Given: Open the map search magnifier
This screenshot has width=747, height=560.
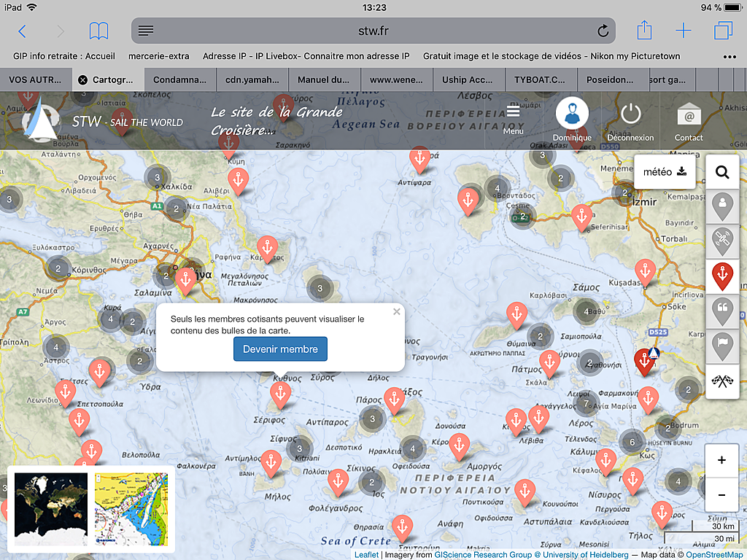Looking at the screenshot, I should 722,172.
